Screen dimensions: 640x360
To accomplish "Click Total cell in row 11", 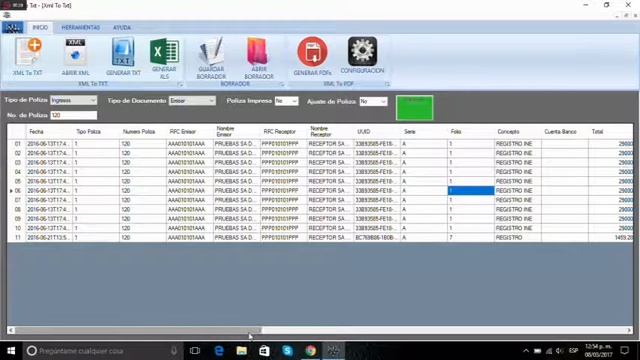I will [611, 238].
